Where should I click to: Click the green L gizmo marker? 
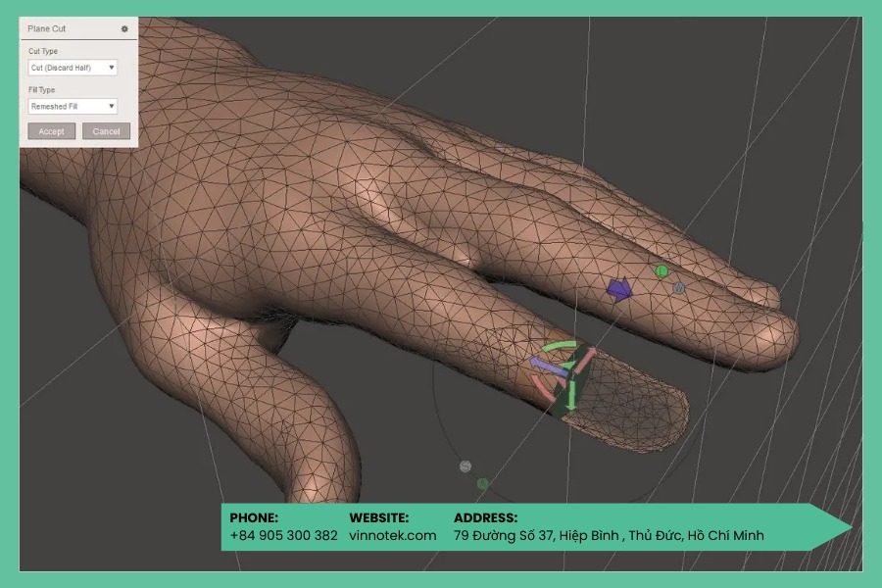coord(661,271)
